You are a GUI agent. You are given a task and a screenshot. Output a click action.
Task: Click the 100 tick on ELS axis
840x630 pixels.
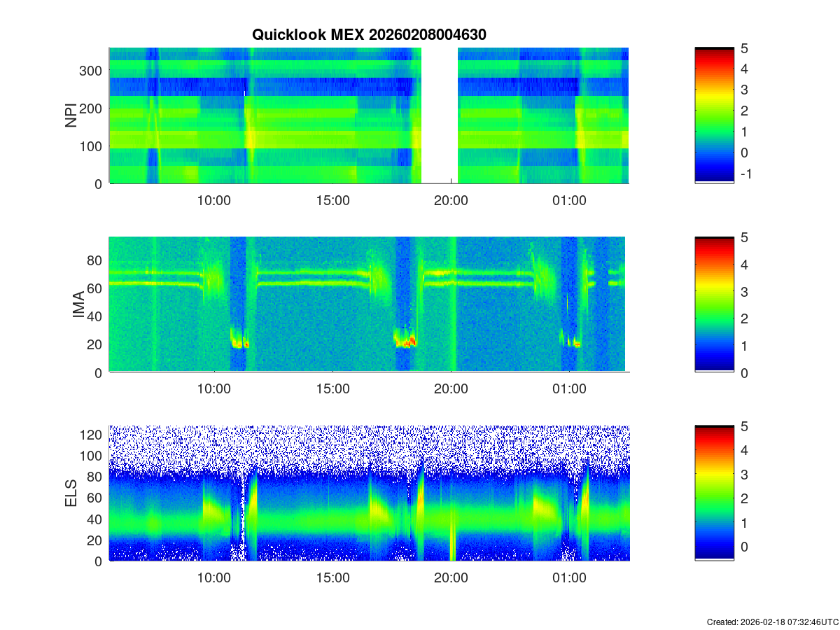tap(92, 456)
